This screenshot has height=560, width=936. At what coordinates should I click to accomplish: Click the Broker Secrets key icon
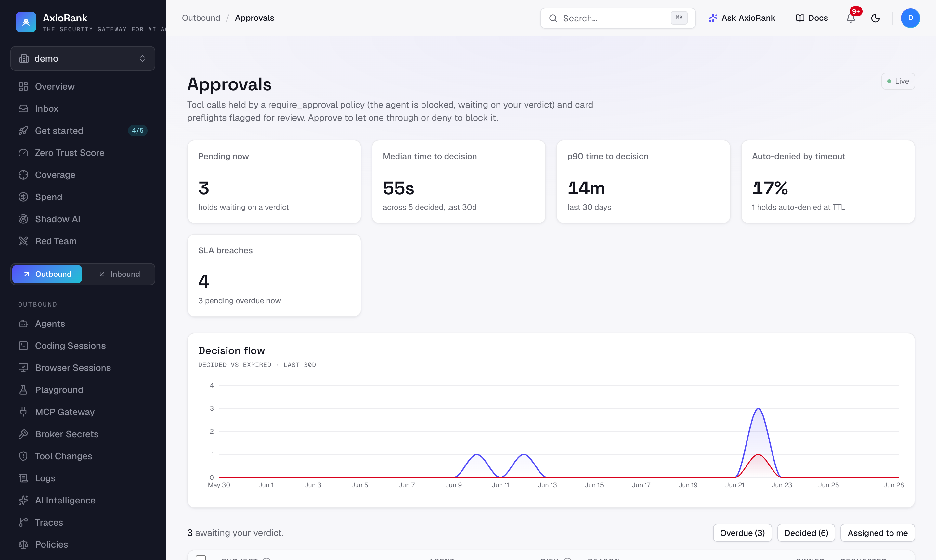(23, 434)
